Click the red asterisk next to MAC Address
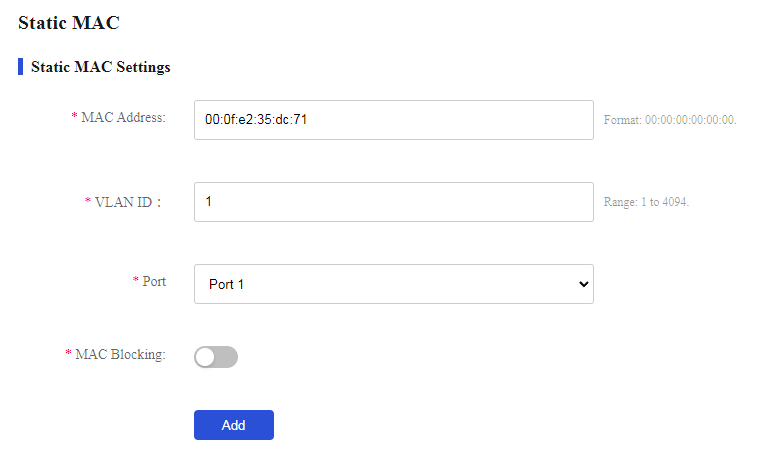Image resolution: width=757 pixels, height=456 pixels. 74,115
